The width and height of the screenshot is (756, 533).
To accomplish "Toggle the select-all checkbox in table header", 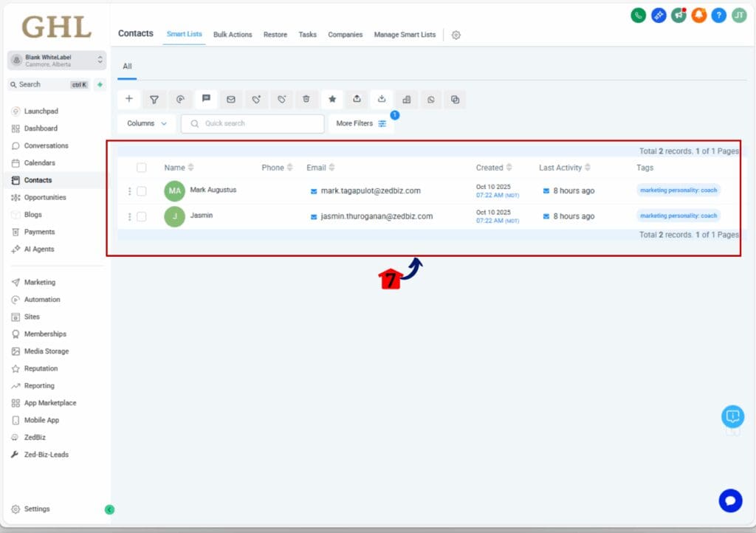I will (x=142, y=168).
